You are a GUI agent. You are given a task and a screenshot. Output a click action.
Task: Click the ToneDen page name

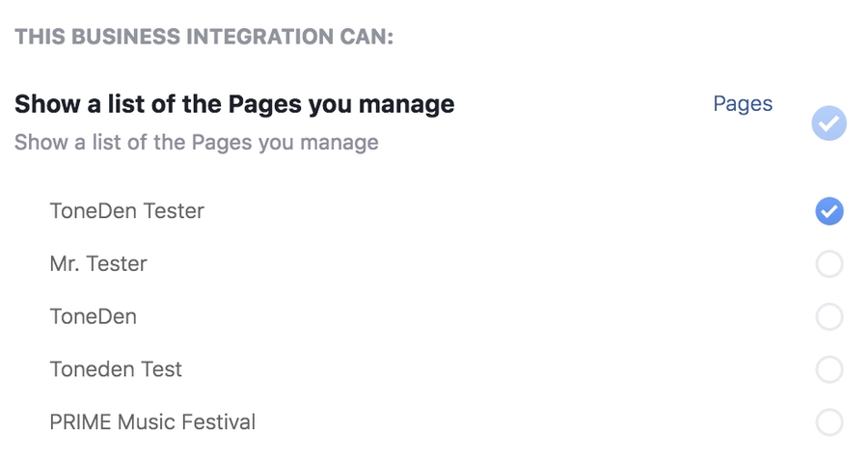94,316
